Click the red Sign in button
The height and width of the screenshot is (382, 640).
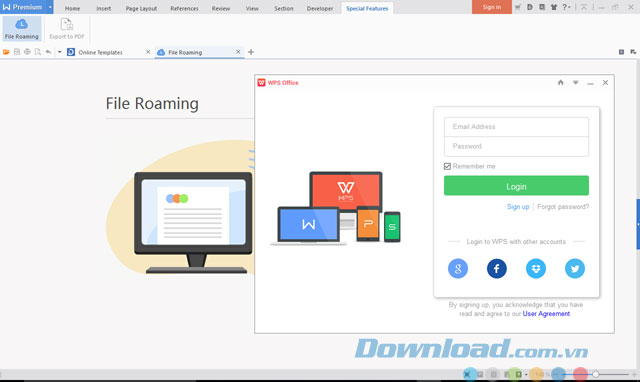coord(491,7)
